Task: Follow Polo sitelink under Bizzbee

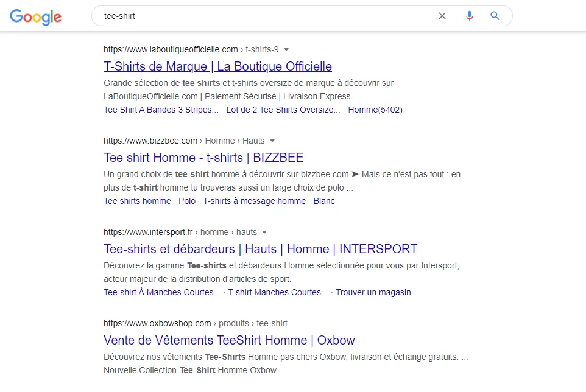Action: (x=187, y=201)
